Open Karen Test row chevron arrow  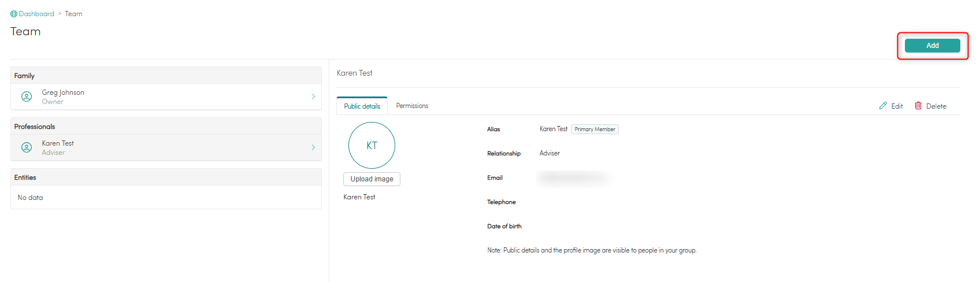click(313, 148)
